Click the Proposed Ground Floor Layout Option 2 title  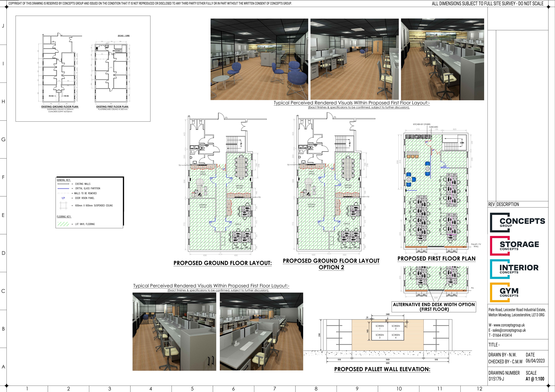[331, 264]
